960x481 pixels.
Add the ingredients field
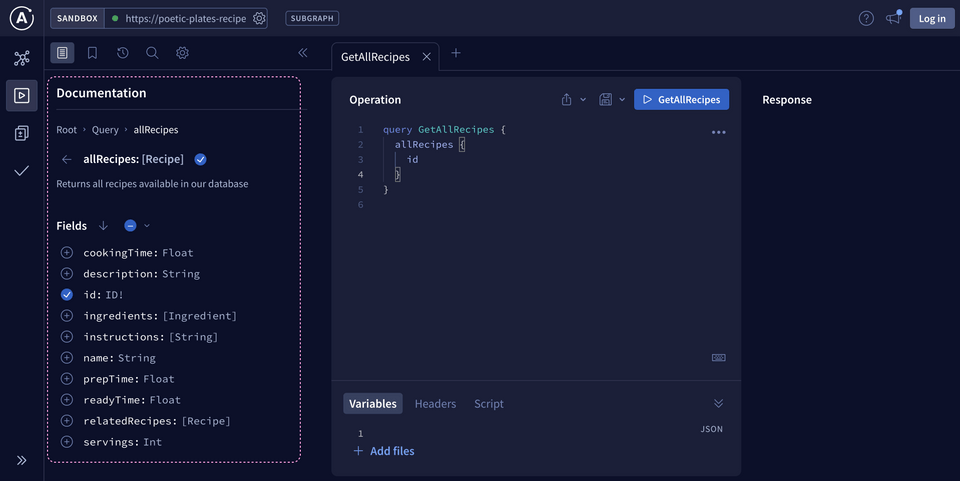pos(67,316)
